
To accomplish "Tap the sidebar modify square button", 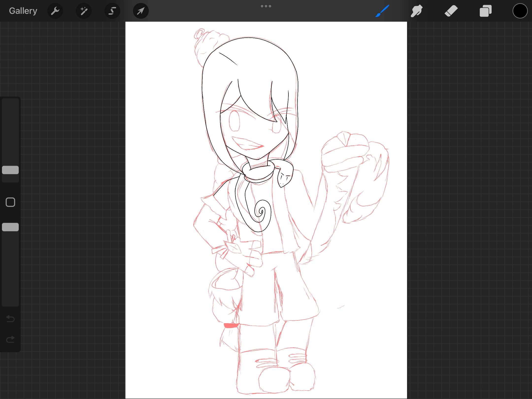I will [10, 202].
